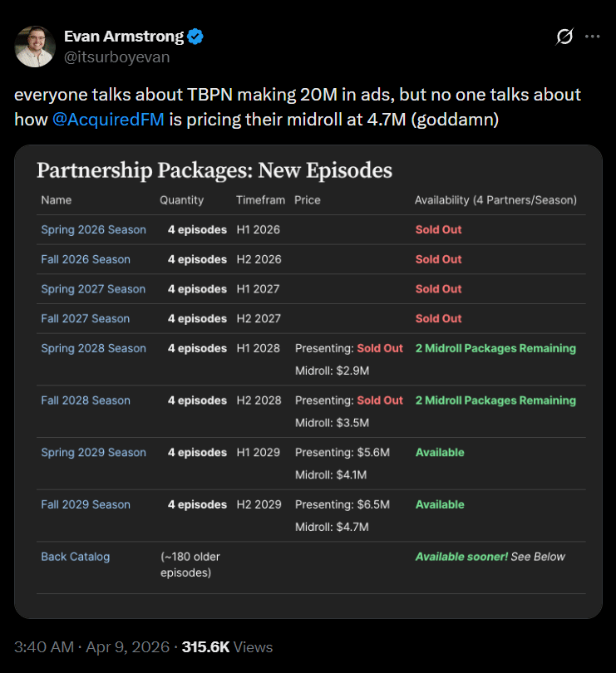Open the three-dot more options menu

point(592,37)
